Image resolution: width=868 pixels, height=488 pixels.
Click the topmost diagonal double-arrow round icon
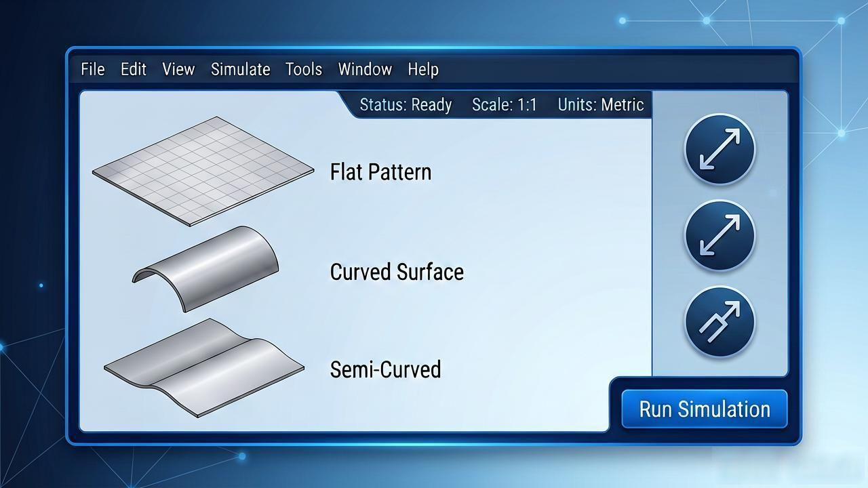pyautogui.click(x=719, y=149)
